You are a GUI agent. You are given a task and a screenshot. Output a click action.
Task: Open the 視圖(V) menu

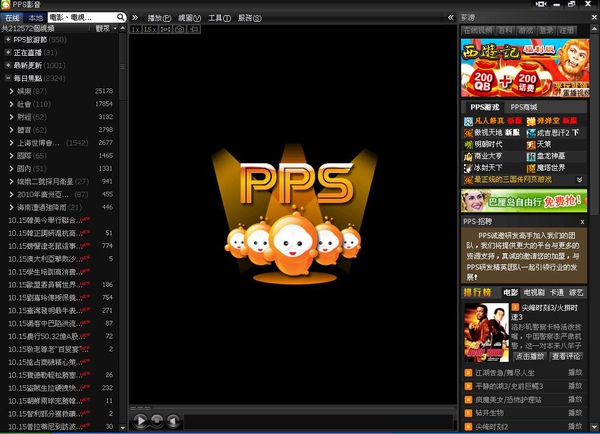189,18
